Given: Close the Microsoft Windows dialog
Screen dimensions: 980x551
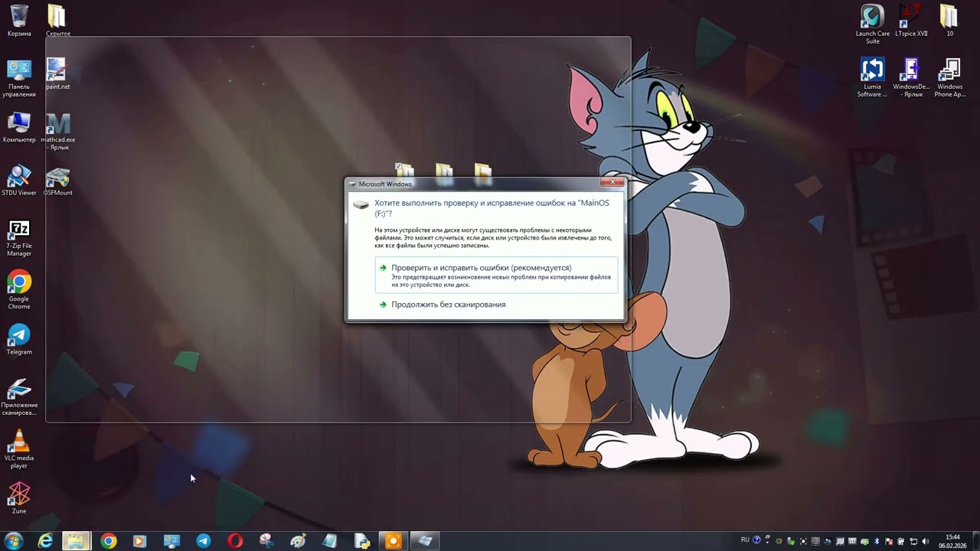Looking at the screenshot, I should (612, 183).
